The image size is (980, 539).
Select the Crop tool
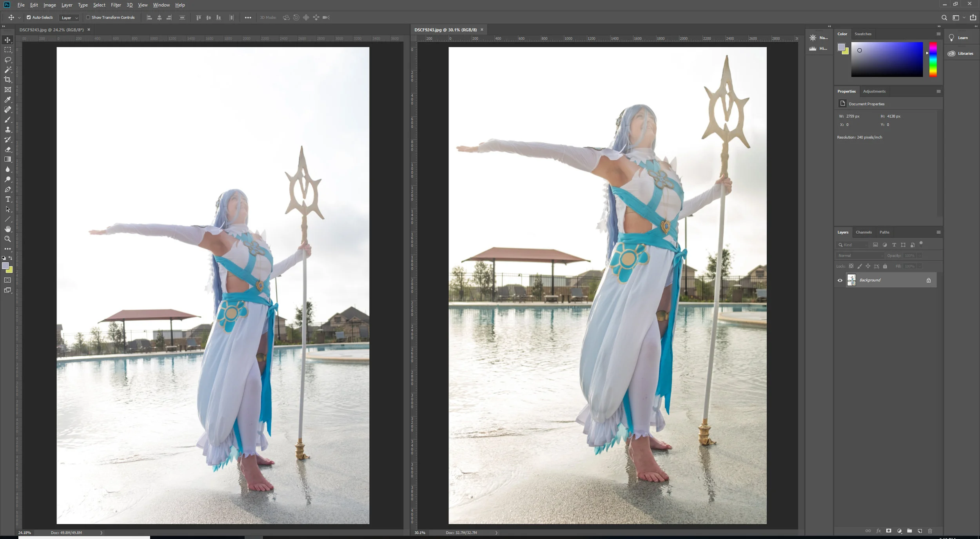(8, 80)
